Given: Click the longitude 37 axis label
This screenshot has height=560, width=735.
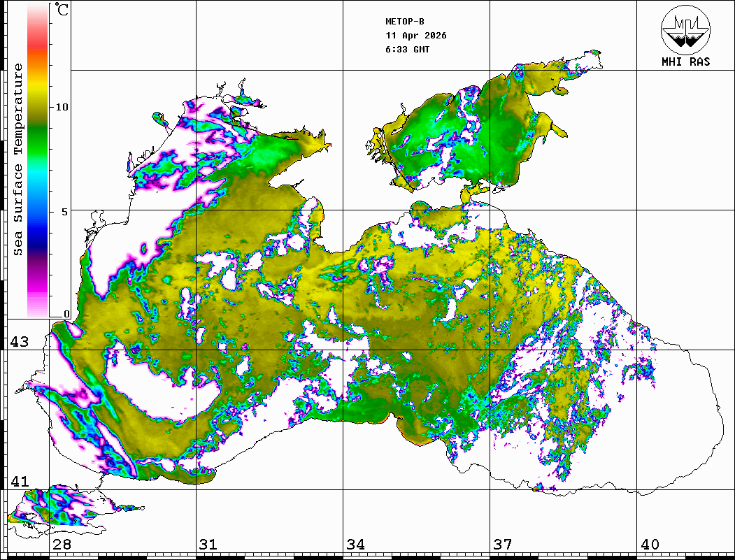Looking at the screenshot, I should point(502,545).
